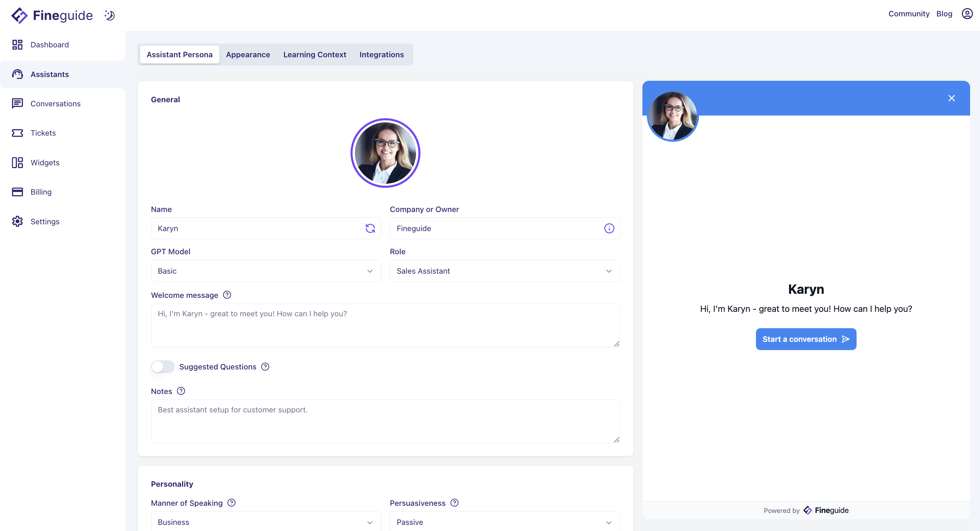Viewport: 980px width, 531px height.
Task: Open the Persuasiveness dropdown set to Passive
Action: click(x=504, y=522)
